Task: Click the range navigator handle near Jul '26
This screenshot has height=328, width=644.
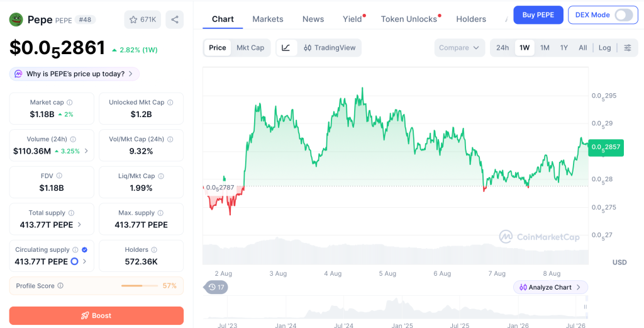Action: (586, 307)
